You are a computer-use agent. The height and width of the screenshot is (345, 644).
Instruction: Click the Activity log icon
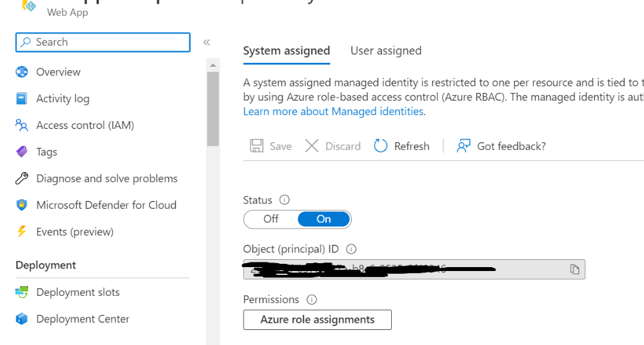coord(22,98)
